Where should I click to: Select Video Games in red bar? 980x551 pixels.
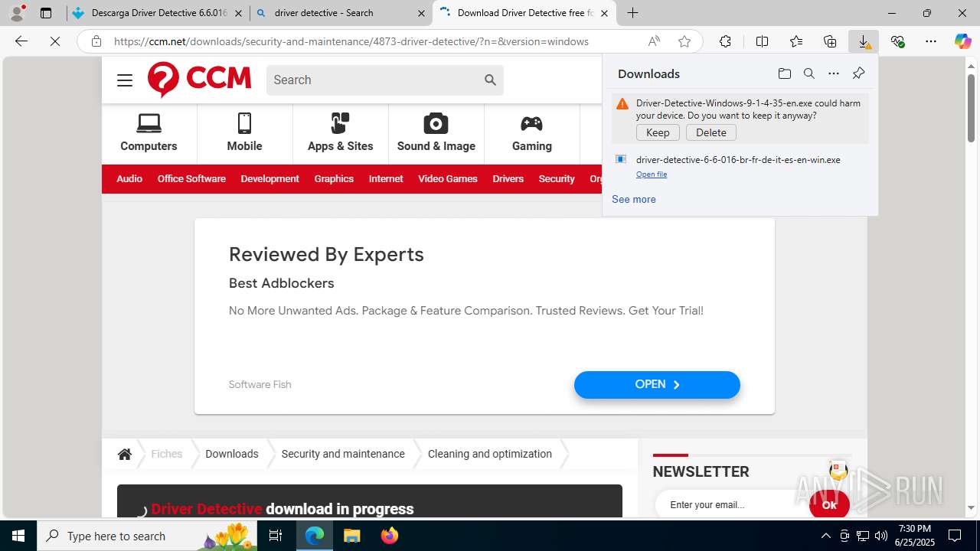pos(448,179)
